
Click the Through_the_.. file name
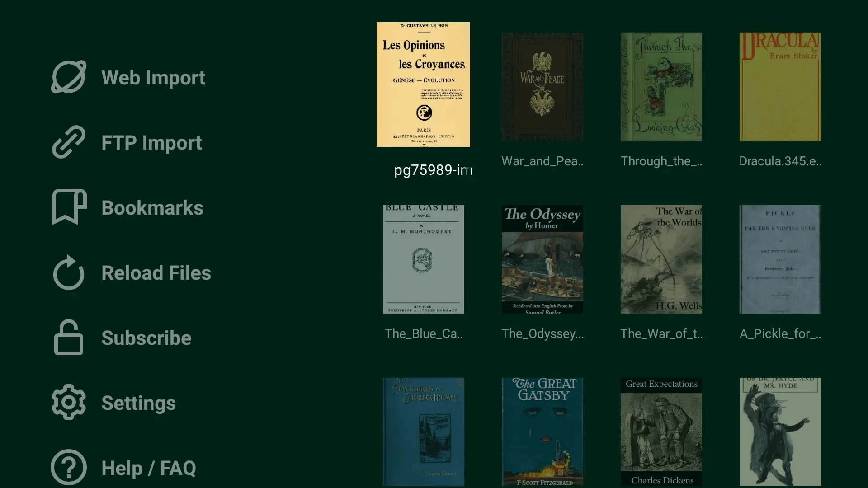[x=661, y=161]
